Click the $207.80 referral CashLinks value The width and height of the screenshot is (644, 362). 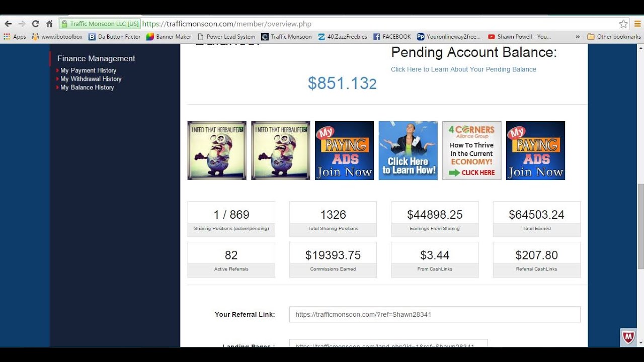coord(536,255)
